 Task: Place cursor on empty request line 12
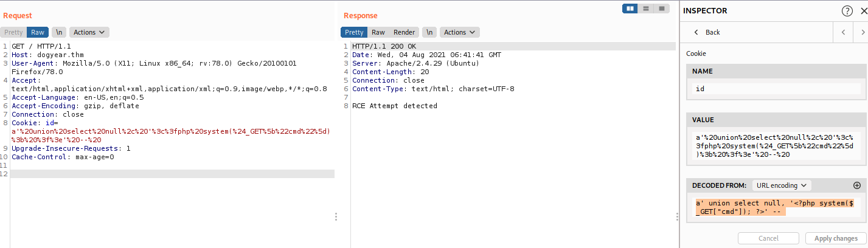172,174
